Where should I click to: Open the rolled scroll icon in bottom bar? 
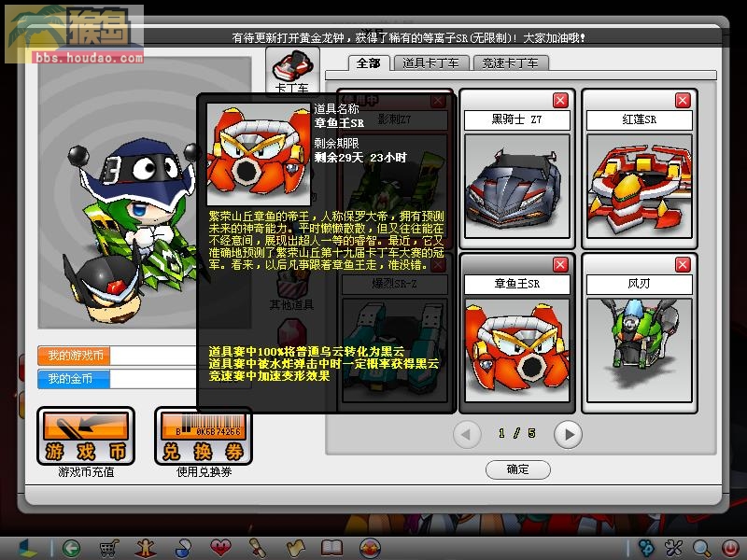tap(258, 548)
